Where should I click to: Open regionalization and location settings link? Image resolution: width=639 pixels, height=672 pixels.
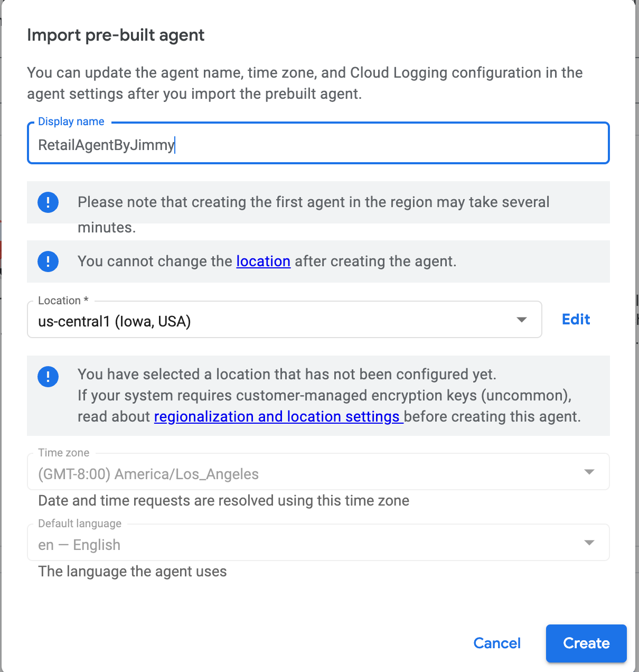pos(278,416)
